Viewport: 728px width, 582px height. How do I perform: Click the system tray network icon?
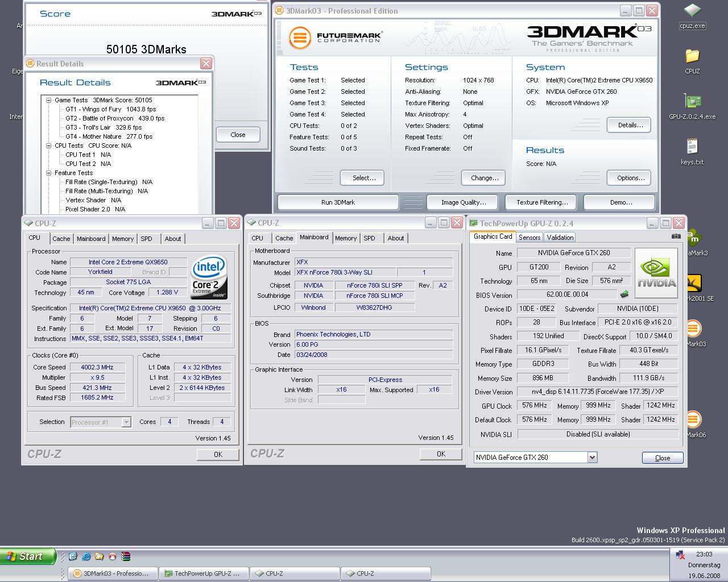(680, 555)
